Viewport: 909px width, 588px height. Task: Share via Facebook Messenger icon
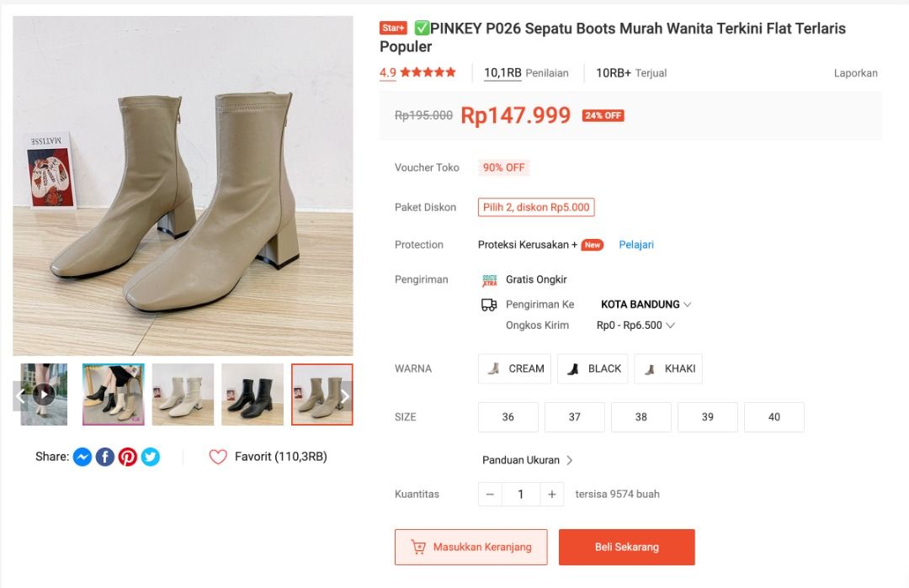pos(82,457)
